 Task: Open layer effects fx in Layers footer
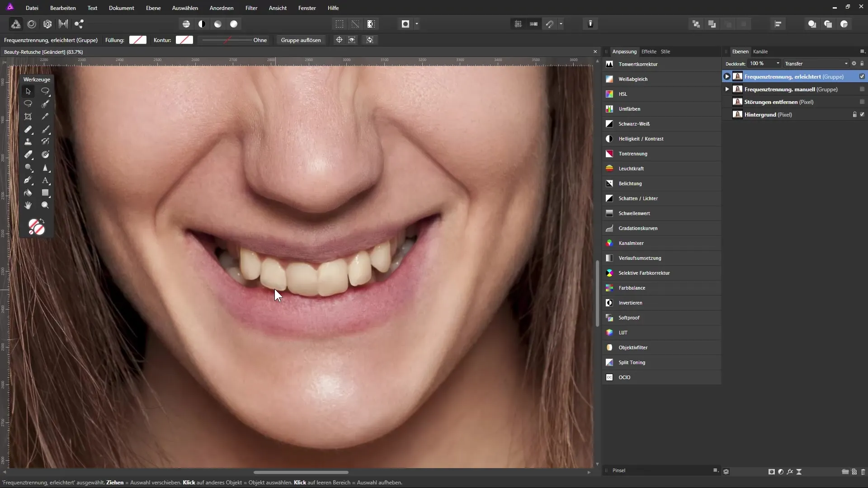pyautogui.click(x=790, y=471)
